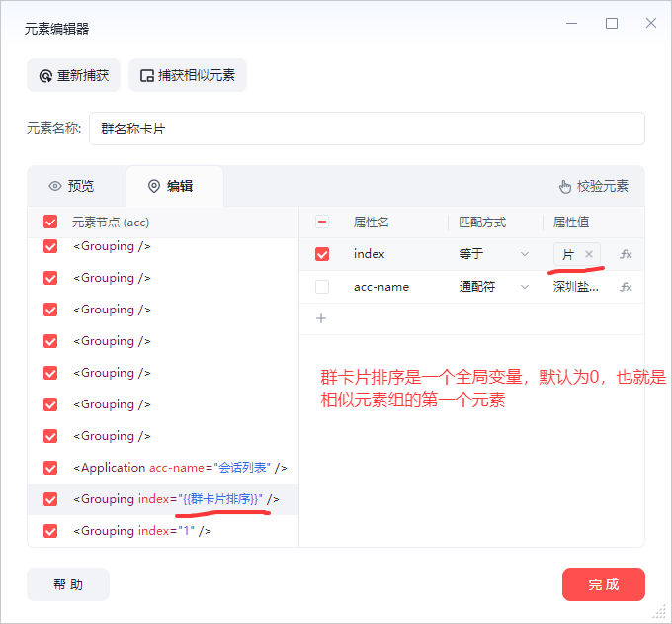This screenshot has height=624, width=672.
Task: Open 通配符 match mode dropdown
Action: 494,287
